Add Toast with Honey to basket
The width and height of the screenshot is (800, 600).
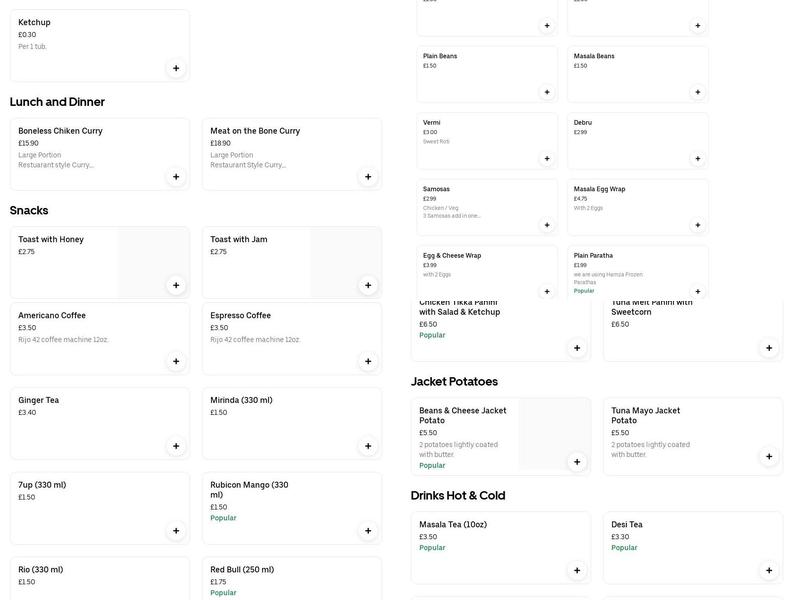[x=176, y=285]
